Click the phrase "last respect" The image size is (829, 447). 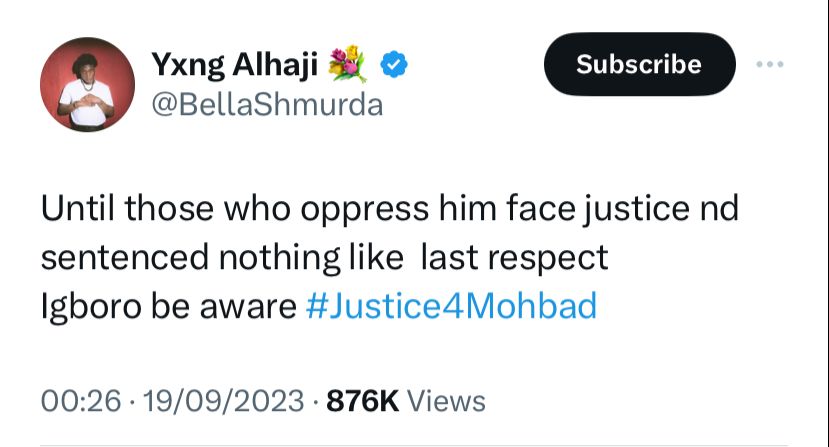[514, 258]
